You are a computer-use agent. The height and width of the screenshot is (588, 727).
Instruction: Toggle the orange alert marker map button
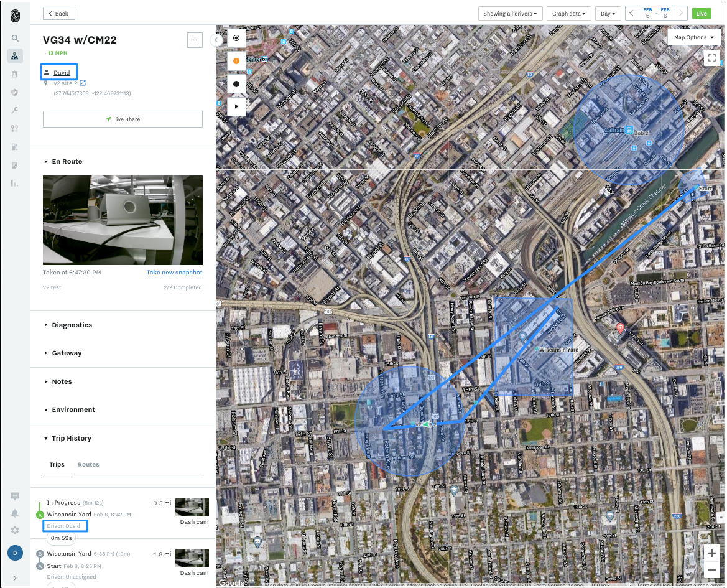point(236,61)
